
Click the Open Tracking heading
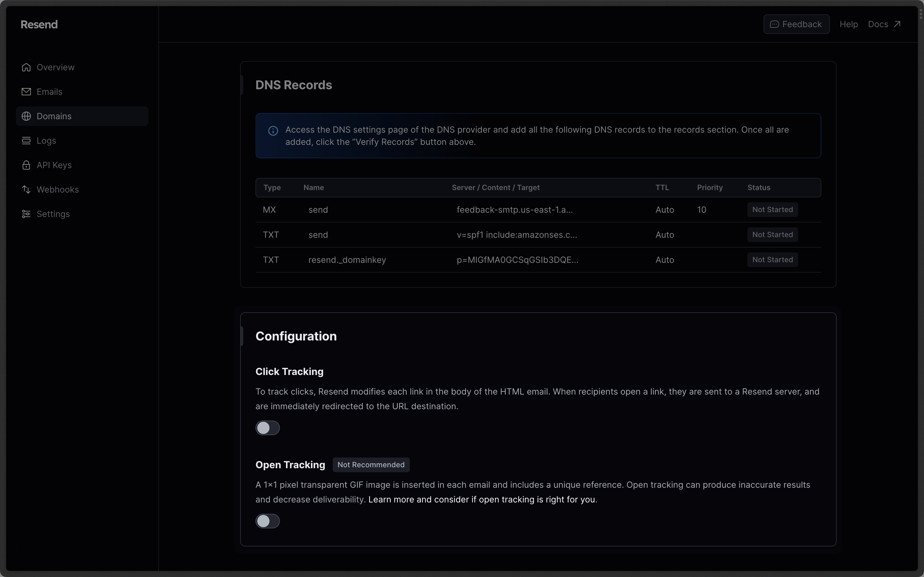pyautogui.click(x=290, y=465)
